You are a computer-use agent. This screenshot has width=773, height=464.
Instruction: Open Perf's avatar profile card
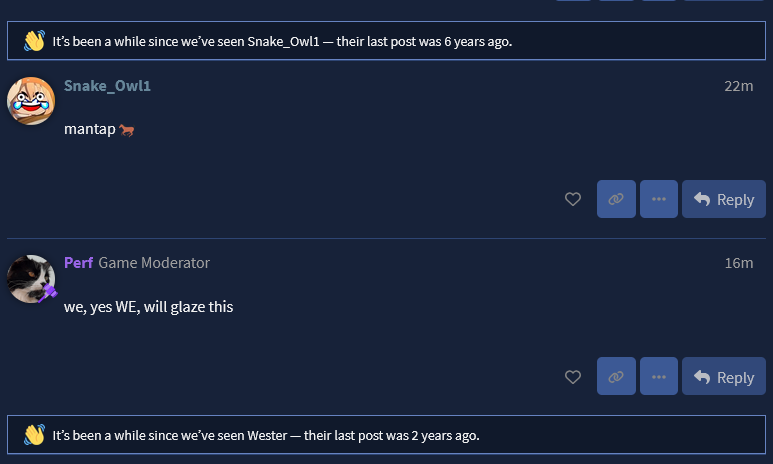coord(31,279)
